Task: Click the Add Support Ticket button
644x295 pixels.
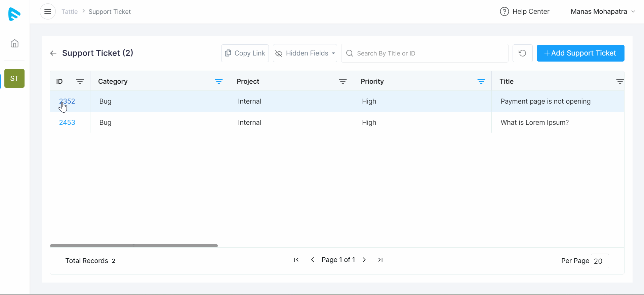Action: coord(580,53)
